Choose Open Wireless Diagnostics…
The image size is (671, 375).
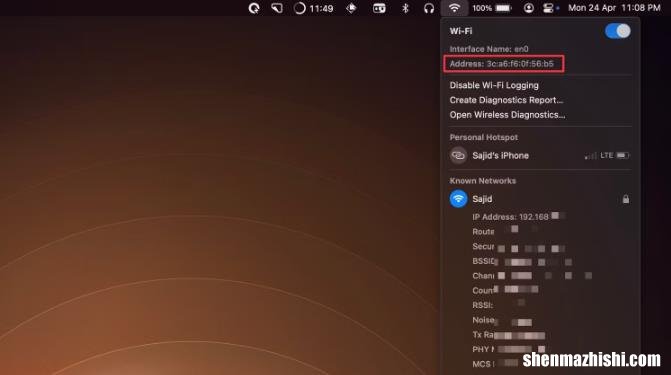pos(507,115)
